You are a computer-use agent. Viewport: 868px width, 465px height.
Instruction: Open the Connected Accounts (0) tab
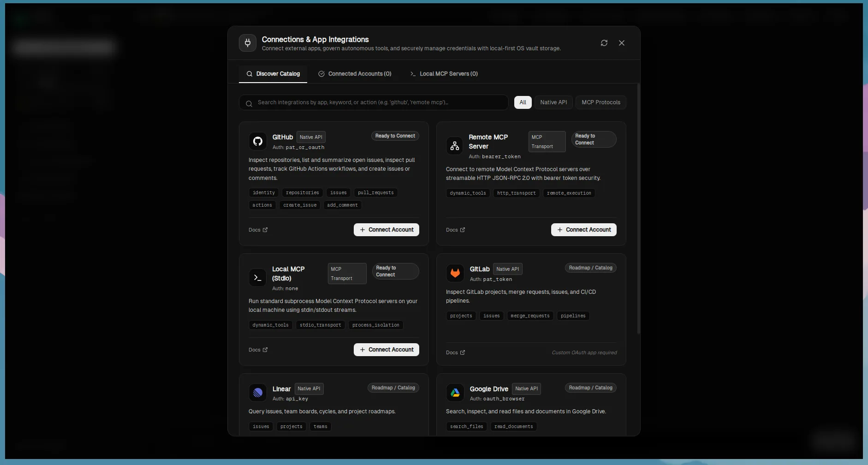coord(355,74)
